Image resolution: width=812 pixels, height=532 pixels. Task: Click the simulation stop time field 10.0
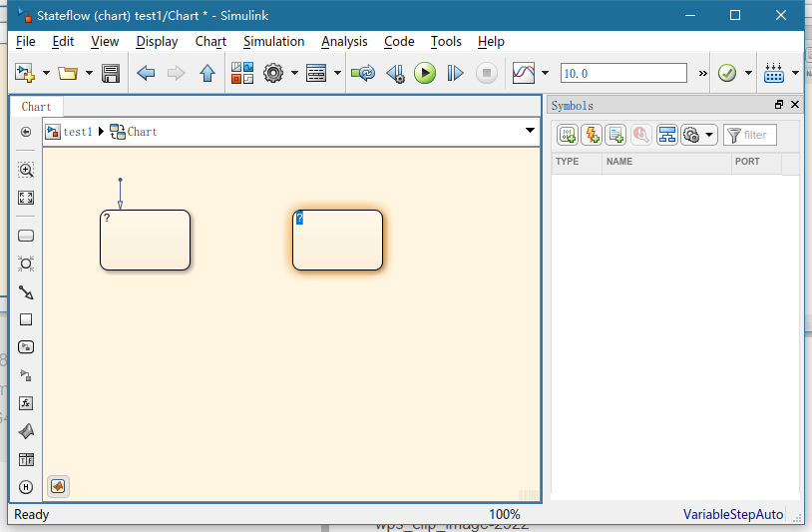(623, 73)
